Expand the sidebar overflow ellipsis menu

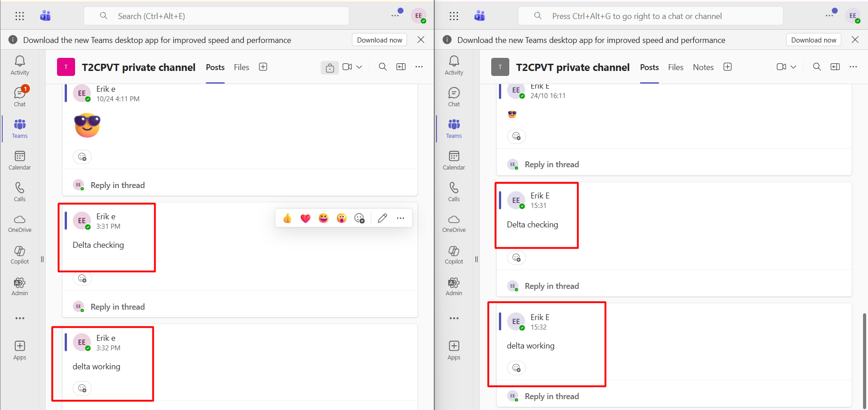pyautogui.click(x=19, y=318)
